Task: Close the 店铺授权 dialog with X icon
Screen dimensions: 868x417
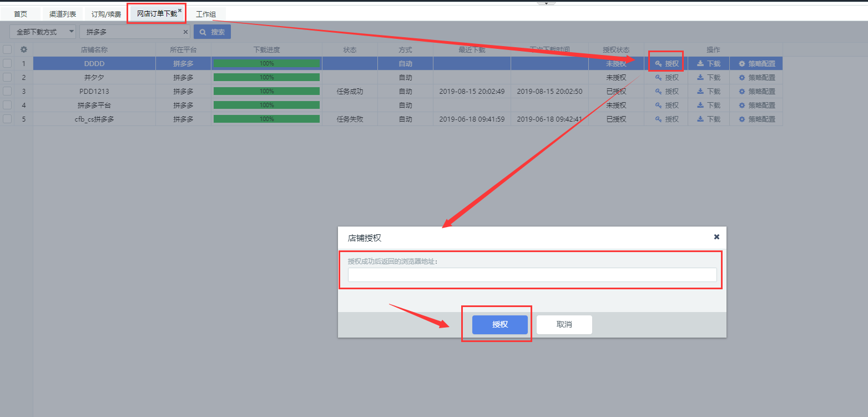Action: [x=716, y=237]
